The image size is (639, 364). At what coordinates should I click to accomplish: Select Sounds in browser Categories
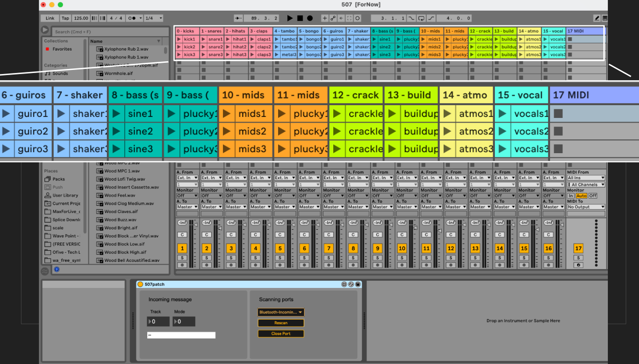60,74
